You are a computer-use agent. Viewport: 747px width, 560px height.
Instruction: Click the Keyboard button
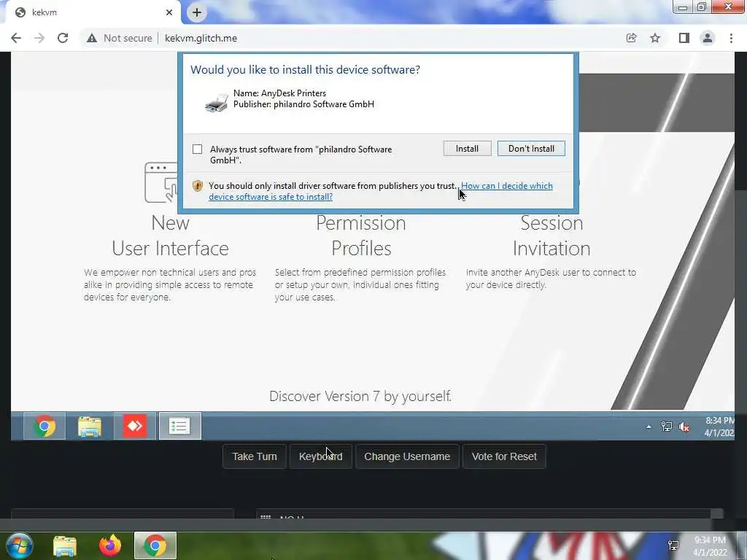click(x=321, y=456)
